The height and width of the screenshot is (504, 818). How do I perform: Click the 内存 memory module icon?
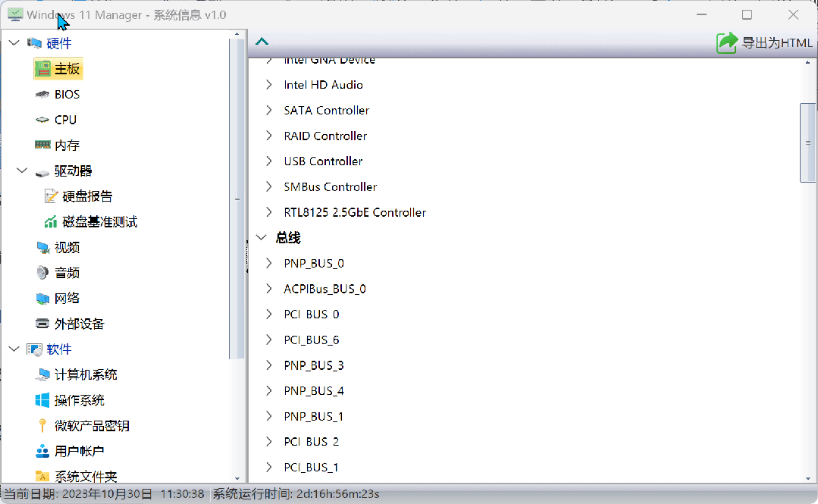pos(42,145)
